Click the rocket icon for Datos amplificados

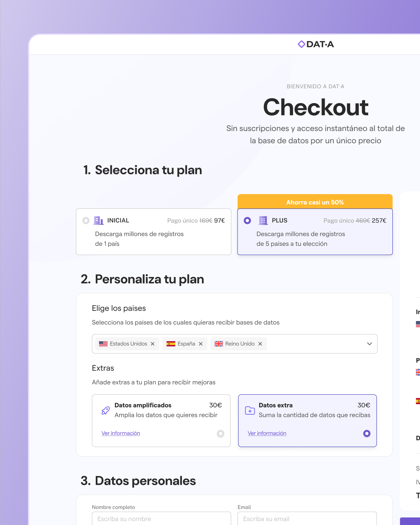(x=106, y=410)
